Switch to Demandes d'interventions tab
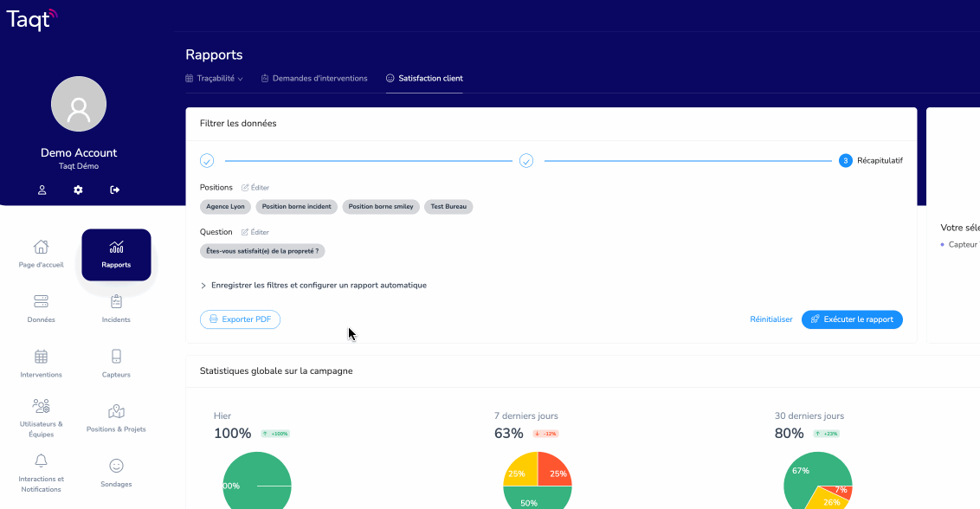The image size is (980, 509). (x=314, y=79)
